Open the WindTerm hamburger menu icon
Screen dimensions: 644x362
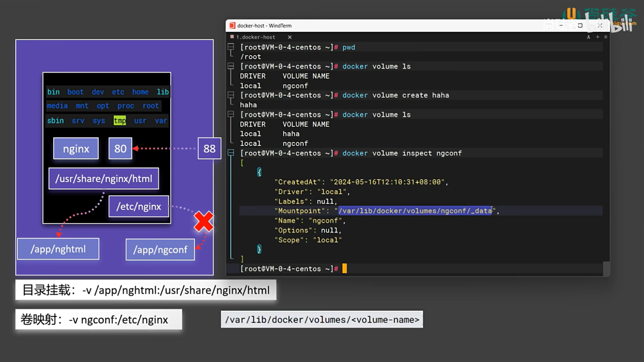(606, 37)
